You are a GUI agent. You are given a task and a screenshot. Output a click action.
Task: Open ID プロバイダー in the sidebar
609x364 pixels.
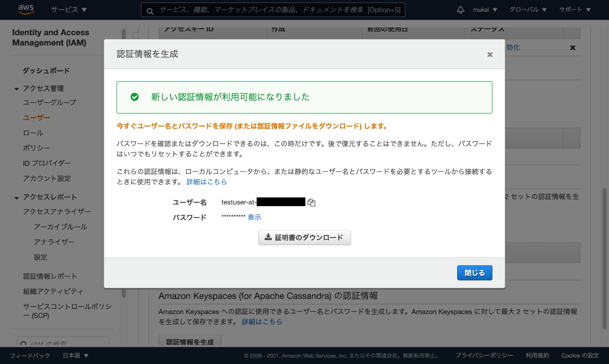(47, 163)
